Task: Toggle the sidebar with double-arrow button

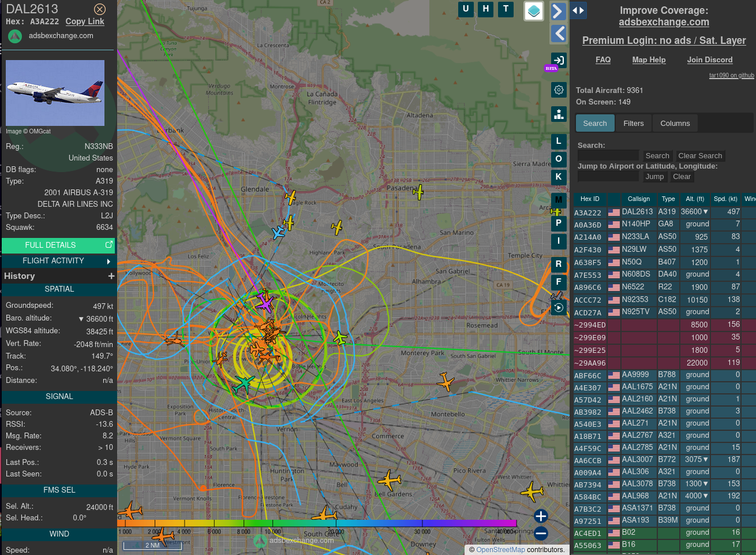Action: click(578, 10)
